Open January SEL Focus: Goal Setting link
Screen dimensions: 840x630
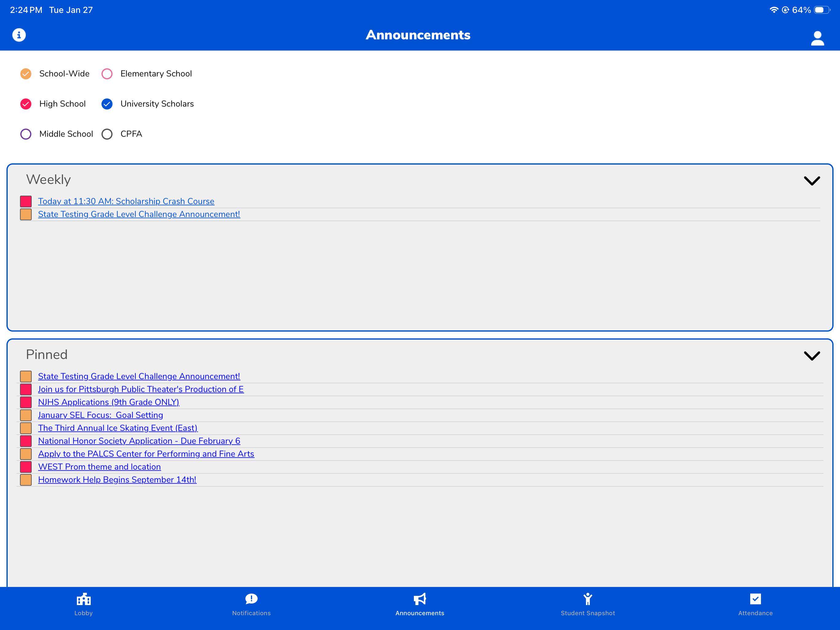[101, 415]
